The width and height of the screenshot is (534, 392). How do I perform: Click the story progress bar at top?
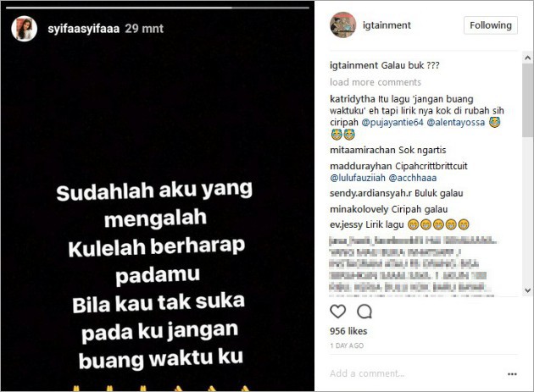point(158,7)
